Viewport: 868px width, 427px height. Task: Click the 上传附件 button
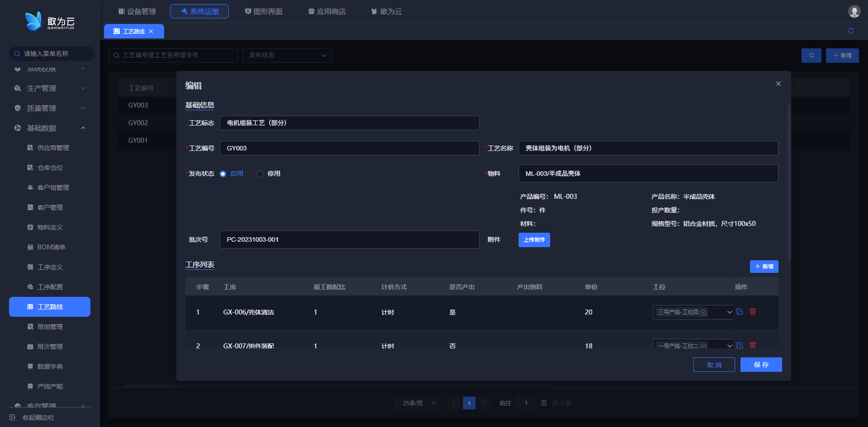point(534,240)
